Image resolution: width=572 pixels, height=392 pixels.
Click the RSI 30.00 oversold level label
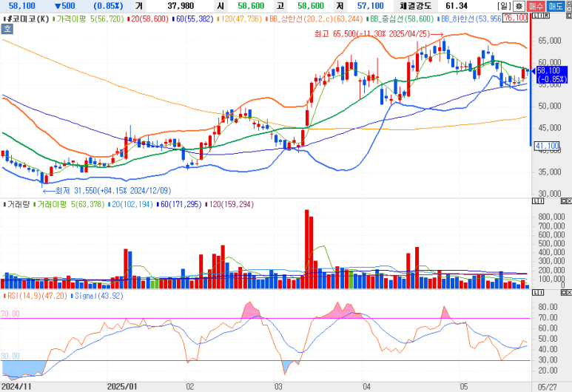pos(10,356)
